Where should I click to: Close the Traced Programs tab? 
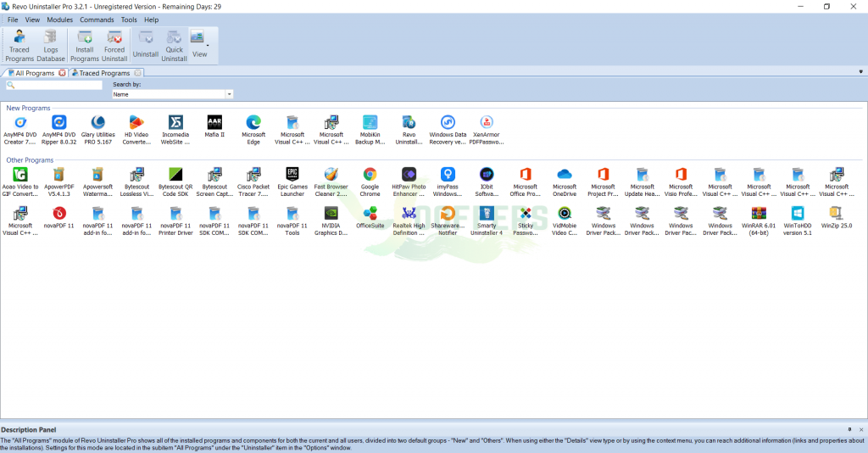[x=138, y=73]
